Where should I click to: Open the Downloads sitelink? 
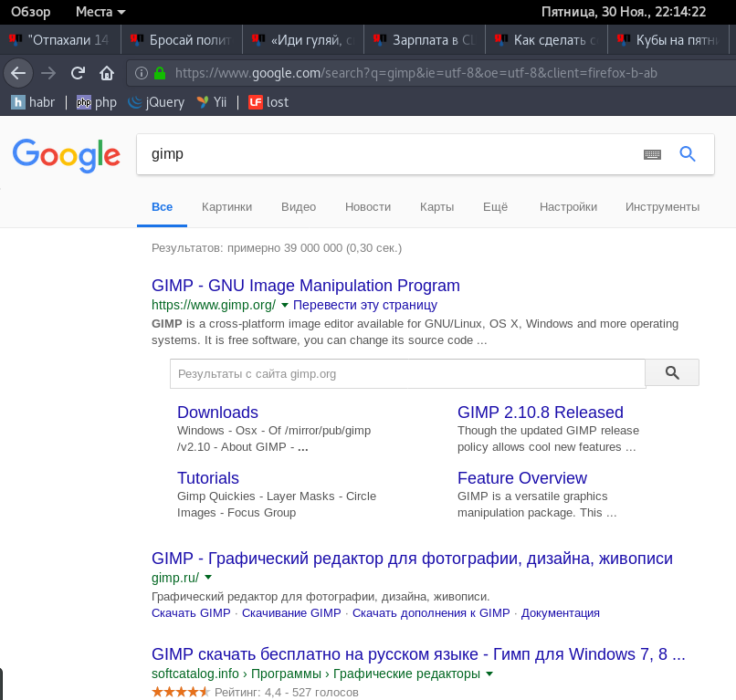coord(218,412)
